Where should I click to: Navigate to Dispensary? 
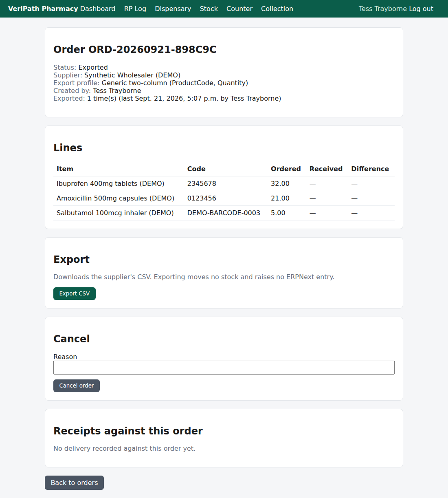(173, 9)
